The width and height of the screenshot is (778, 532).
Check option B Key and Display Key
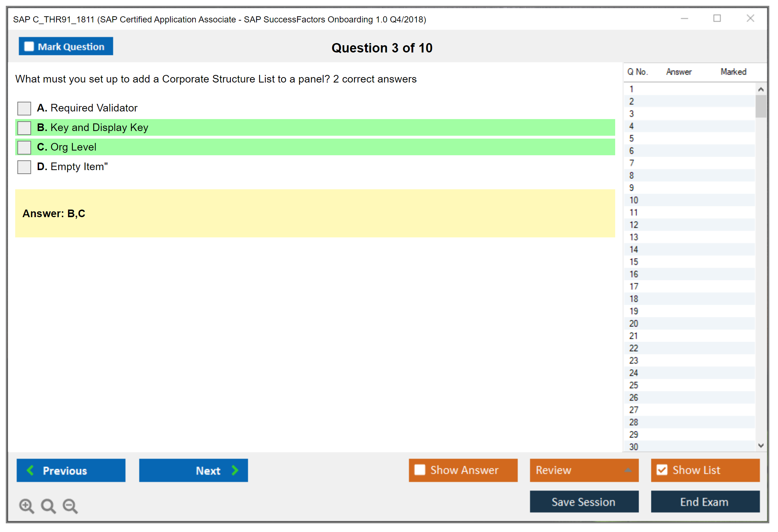coord(24,127)
